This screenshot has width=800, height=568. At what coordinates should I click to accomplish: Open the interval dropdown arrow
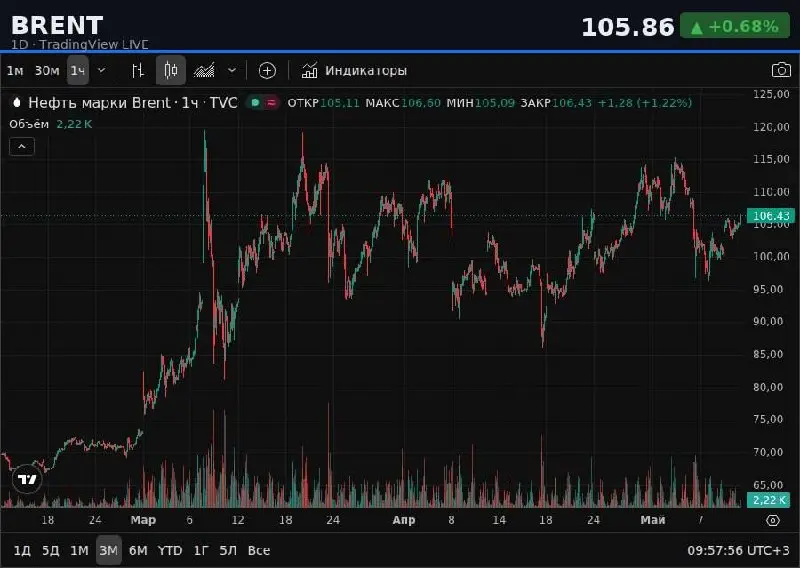point(102,70)
